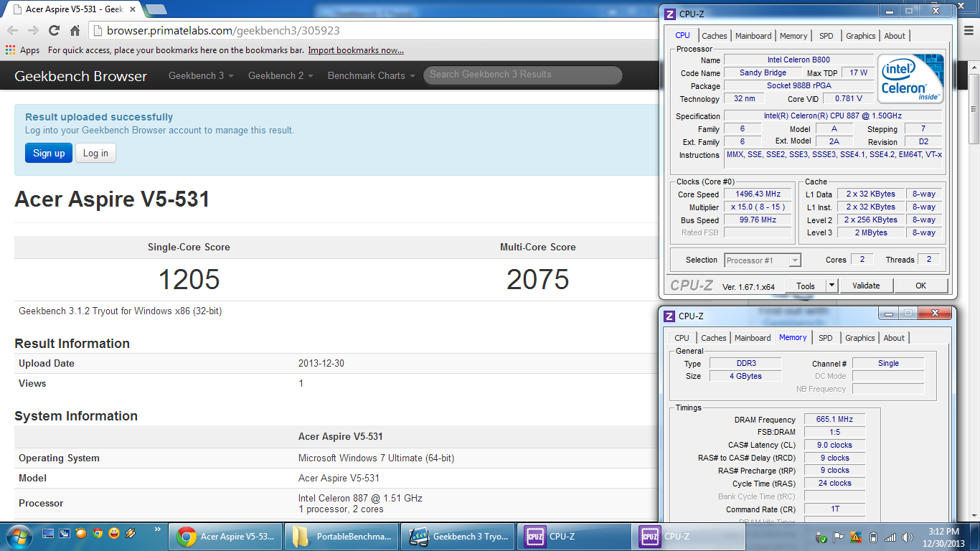Image resolution: width=980 pixels, height=551 pixels.
Task: Open Graphics tab in CPU-Z processor window
Action: 860,36
